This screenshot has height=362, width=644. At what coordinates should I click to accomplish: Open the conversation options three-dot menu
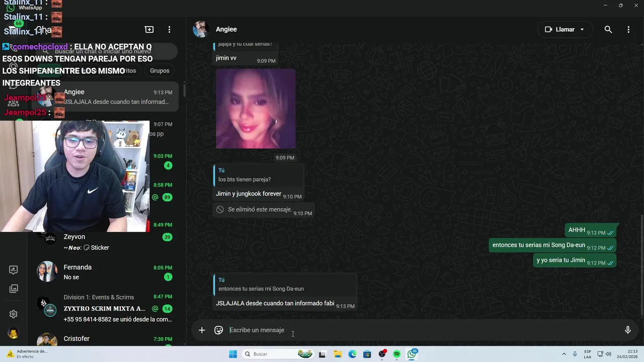pyautogui.click(x=628, y=30)
